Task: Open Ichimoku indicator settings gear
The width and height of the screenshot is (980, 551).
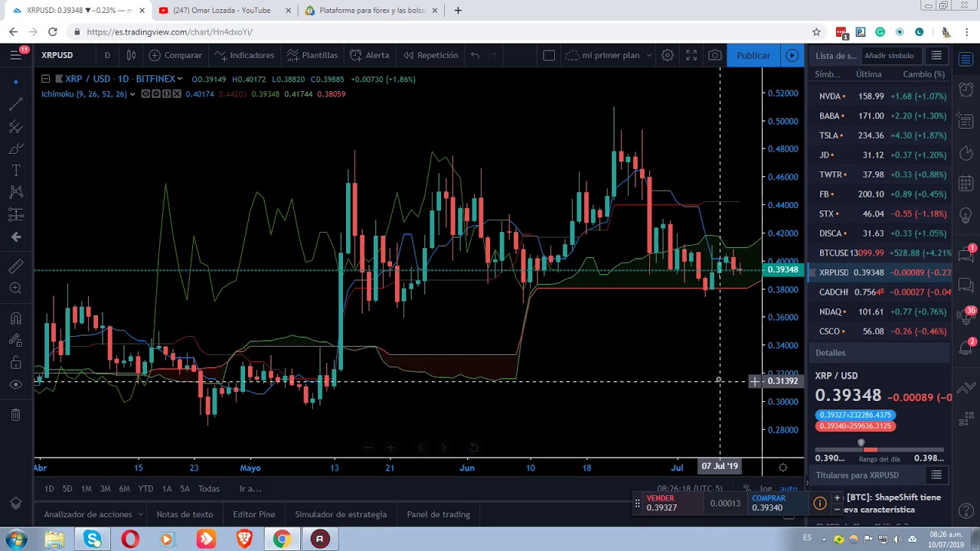Action: pyautogui.click(x=156, y=94)
